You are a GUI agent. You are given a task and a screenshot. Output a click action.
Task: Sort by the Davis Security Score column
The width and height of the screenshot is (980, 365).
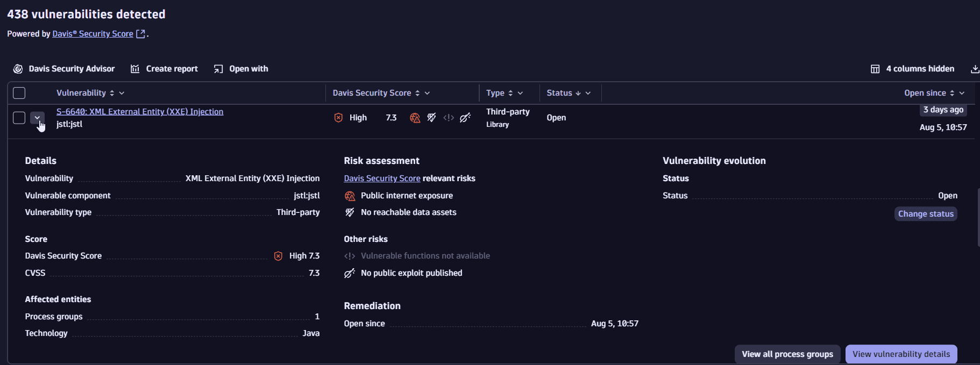417,93
